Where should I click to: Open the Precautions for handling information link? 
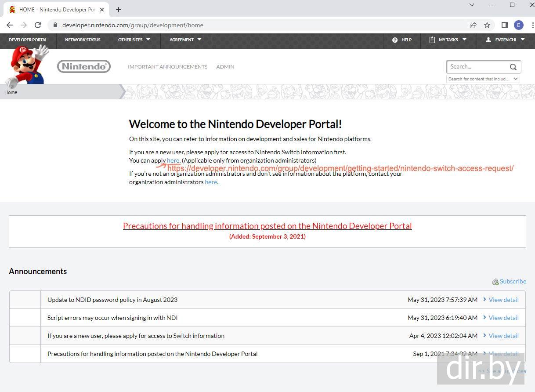tap(267, 226)
